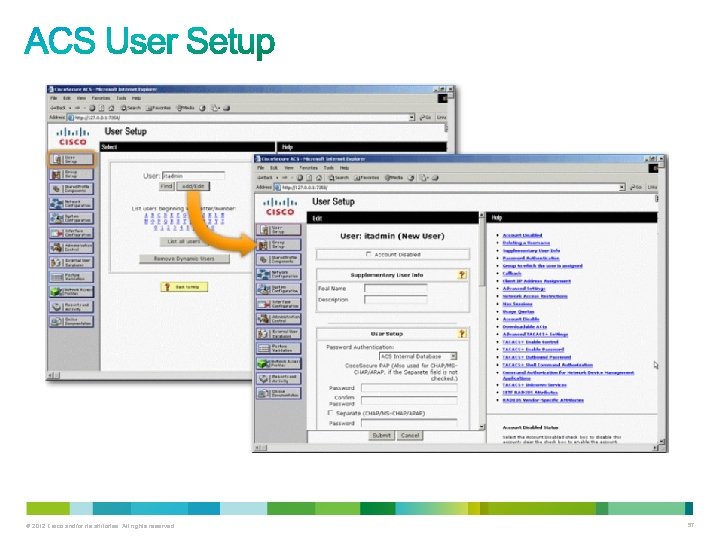Screen dimensions: 720x540
Task: Click Network Access Profiles in front window
Action: point(279,364)
